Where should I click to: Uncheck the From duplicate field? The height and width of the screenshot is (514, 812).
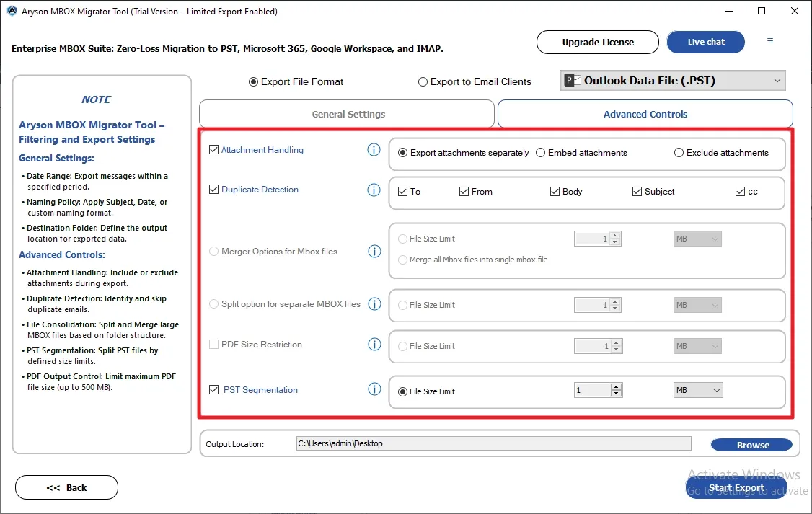[x=464, y=192]
